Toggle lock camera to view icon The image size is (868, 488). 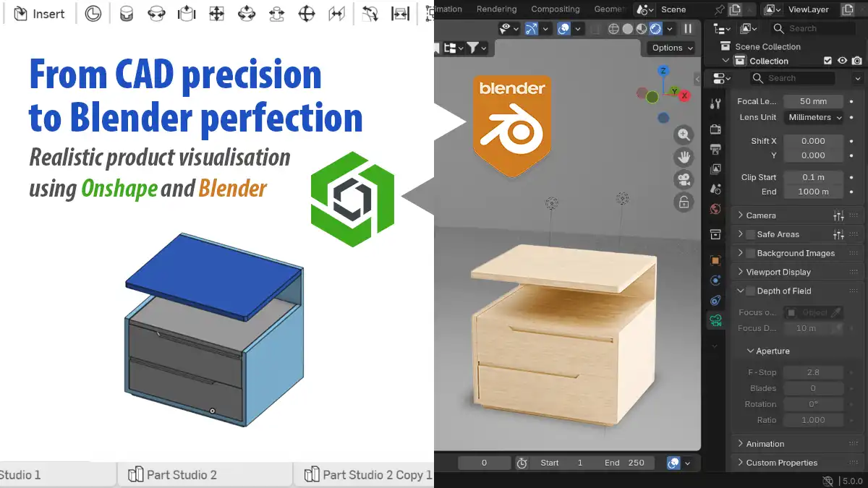(x=684, y=202)
